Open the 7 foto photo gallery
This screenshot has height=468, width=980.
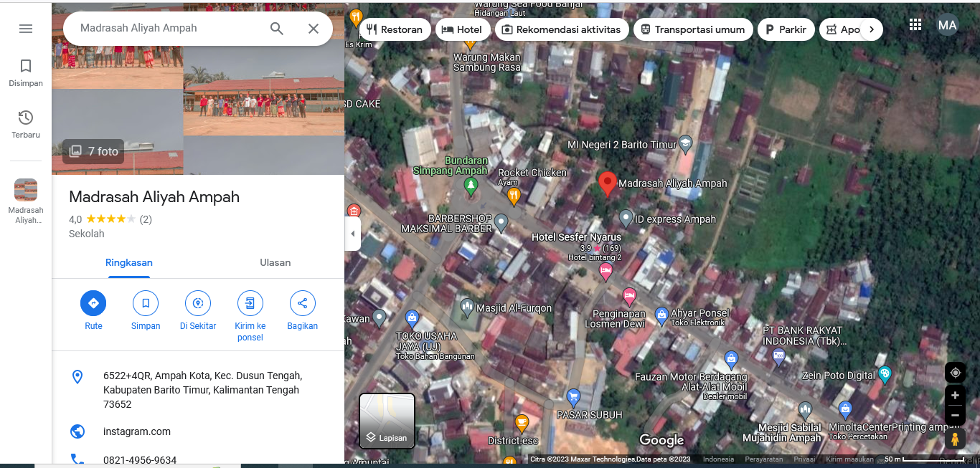coord(93,151)
